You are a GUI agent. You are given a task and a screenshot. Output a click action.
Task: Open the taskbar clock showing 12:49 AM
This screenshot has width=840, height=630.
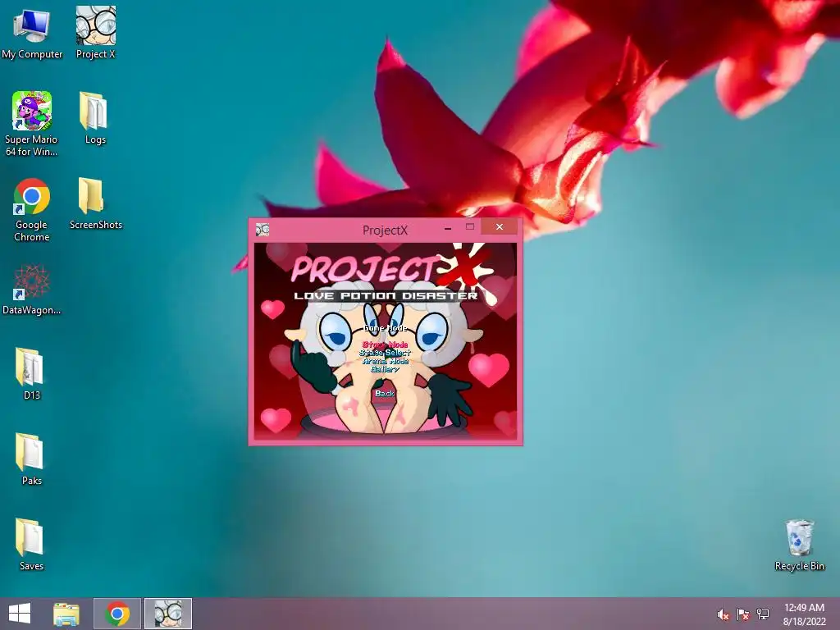[804, 614]
